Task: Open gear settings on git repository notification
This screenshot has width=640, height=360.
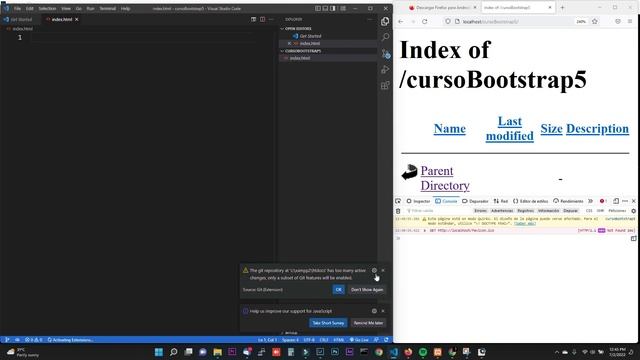Action: click(374, 270)
